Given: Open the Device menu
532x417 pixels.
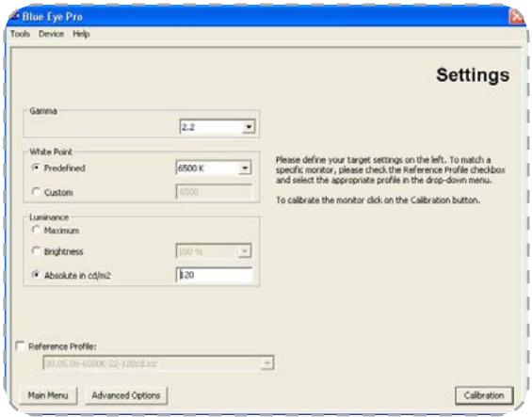Looking at the screenshot, I should click(51, 34).
